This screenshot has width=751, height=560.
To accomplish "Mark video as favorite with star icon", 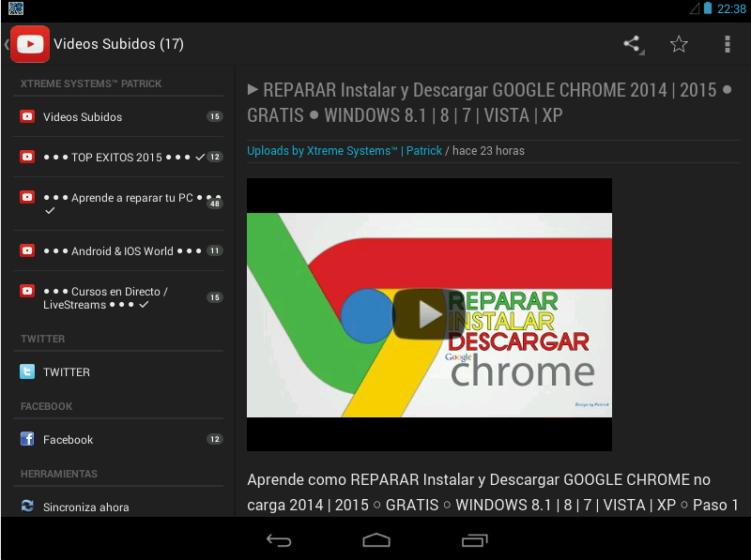I will point(679,44).
